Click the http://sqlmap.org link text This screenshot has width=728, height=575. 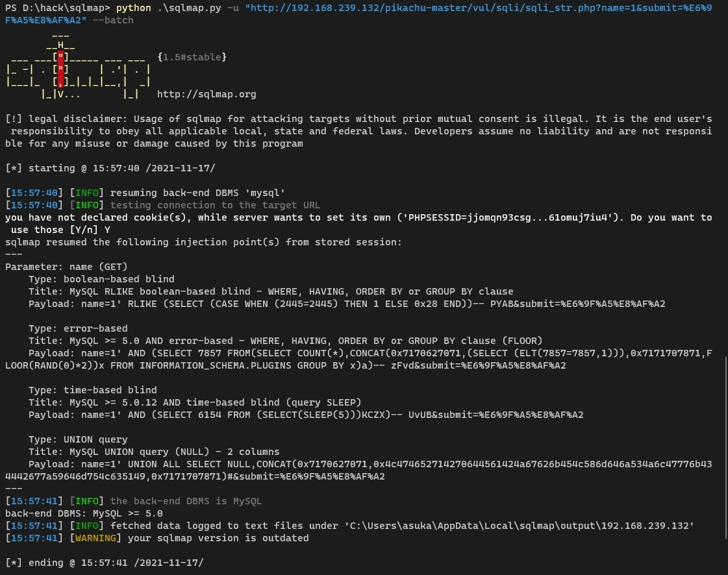pos(207,94)
